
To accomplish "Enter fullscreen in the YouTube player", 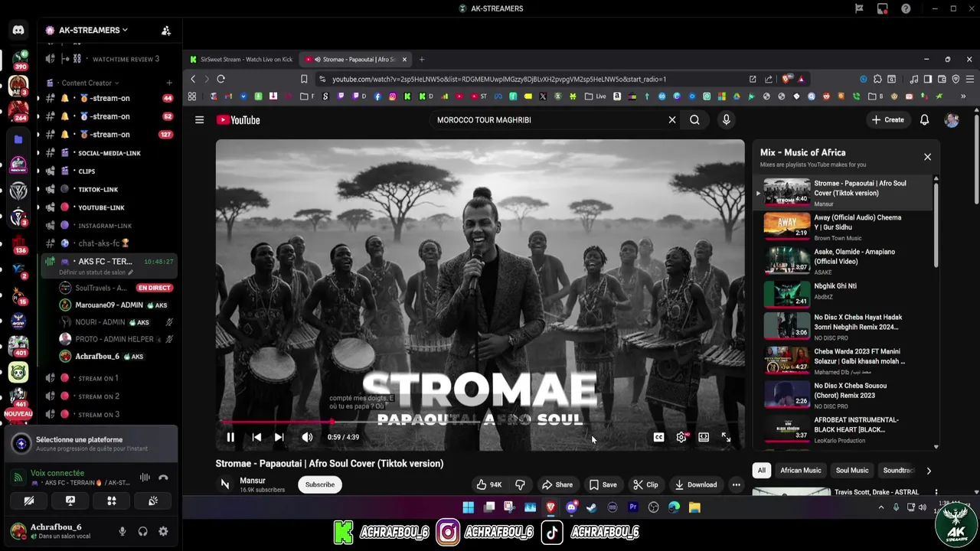I will coord(726,437).
